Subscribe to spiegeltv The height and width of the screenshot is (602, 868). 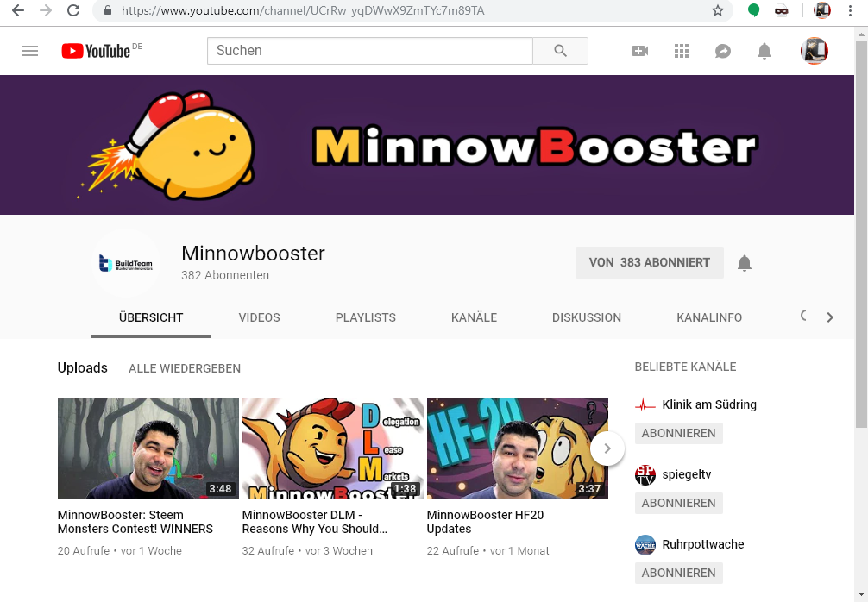tap(679, 503)
